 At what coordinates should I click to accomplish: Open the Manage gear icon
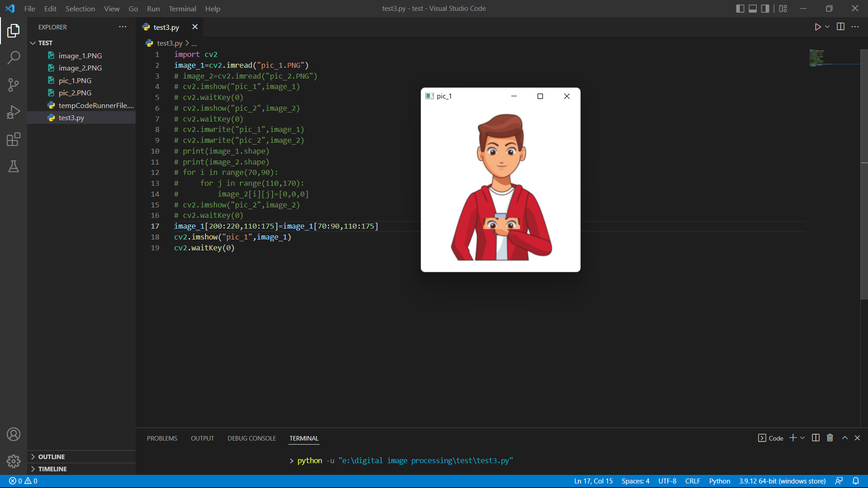click(14, 461)
